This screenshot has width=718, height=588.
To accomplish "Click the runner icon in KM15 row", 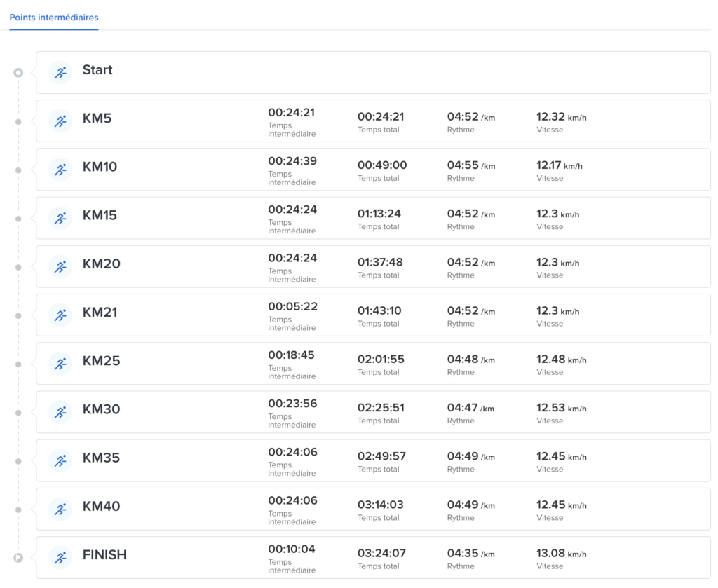I will tap(60, 218).
